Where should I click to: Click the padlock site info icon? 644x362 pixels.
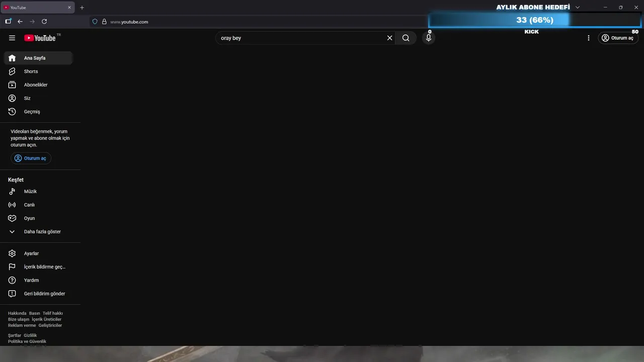tap(104, 22)
